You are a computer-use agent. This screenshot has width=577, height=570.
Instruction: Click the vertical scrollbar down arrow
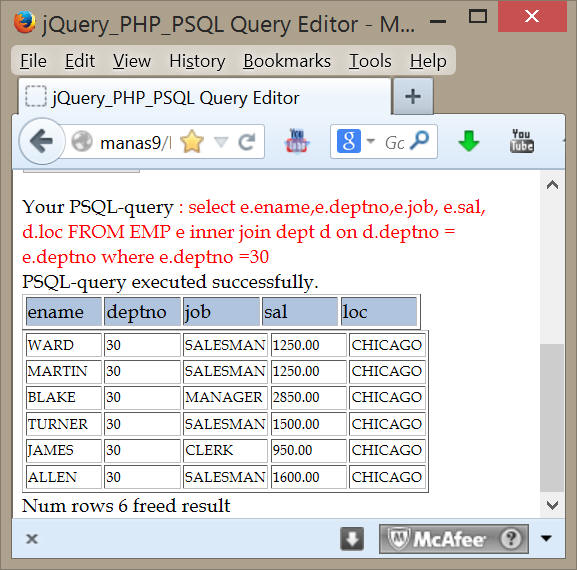click(x=552, y=504)
